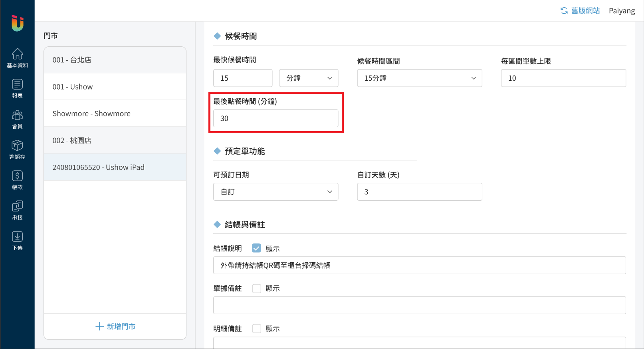Enable 明細備註 顯示 checkbox
Screen dimensions: 644x349
[x=256, y=329]
